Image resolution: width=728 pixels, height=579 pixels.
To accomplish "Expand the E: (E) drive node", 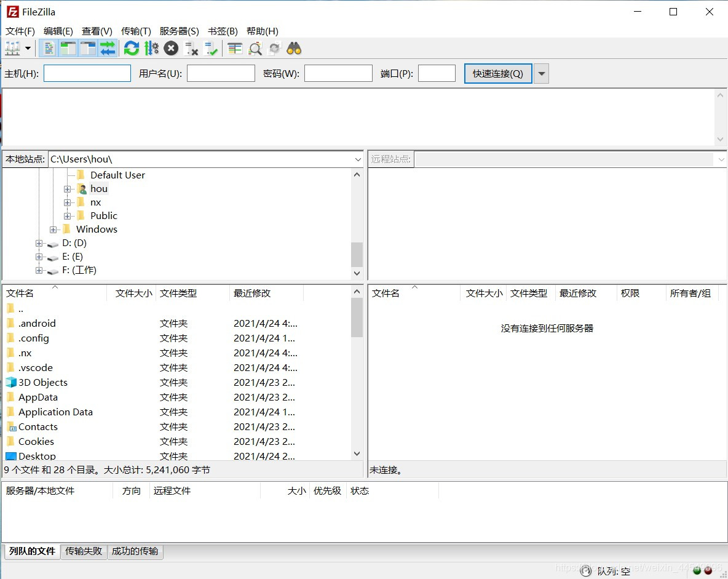I will [x=39, y=257].
